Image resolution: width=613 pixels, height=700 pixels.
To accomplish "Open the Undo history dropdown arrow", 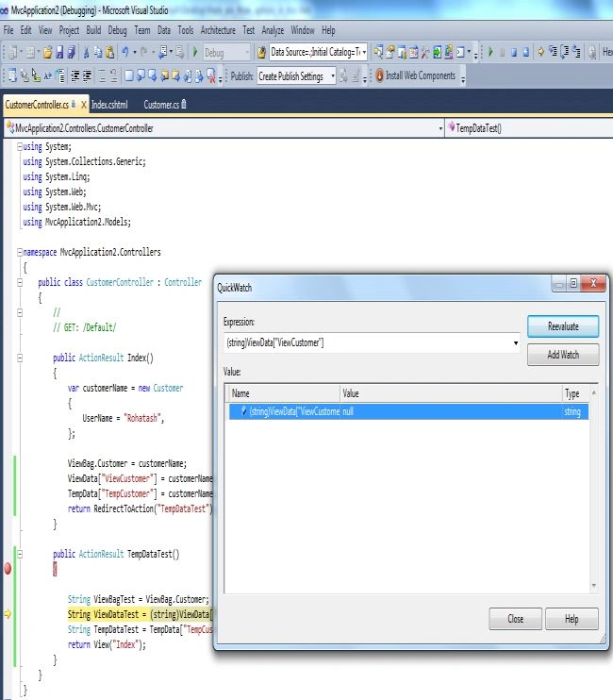I will 134,53.
